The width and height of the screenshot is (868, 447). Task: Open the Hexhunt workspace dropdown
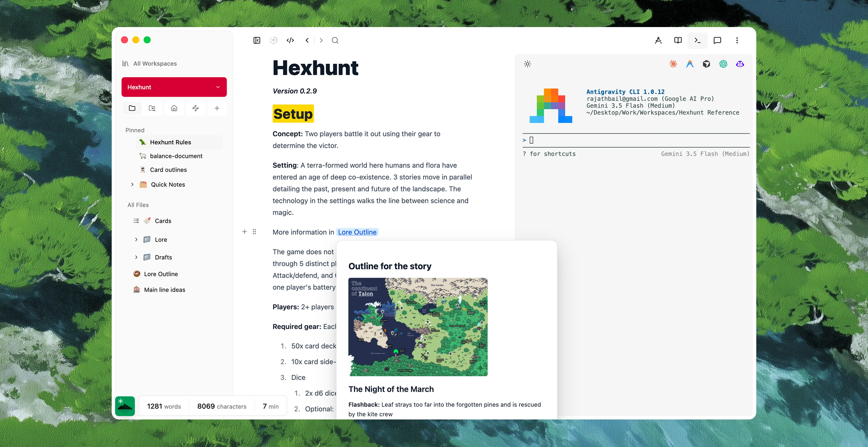[174, 87]
